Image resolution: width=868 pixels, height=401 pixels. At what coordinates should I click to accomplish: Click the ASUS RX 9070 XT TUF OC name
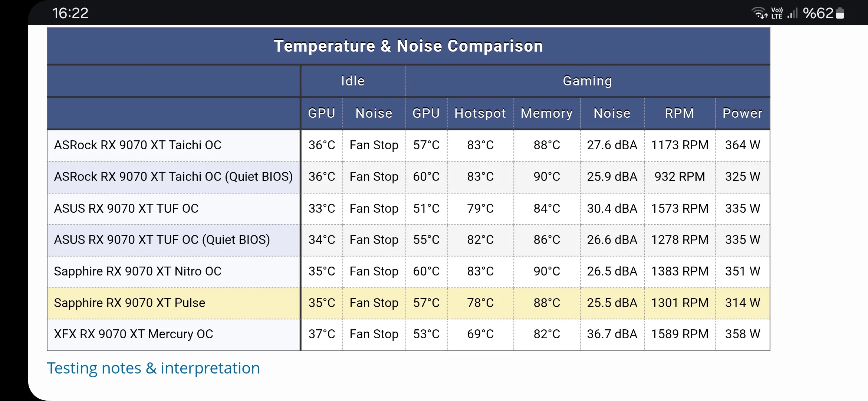coord(126,209)
